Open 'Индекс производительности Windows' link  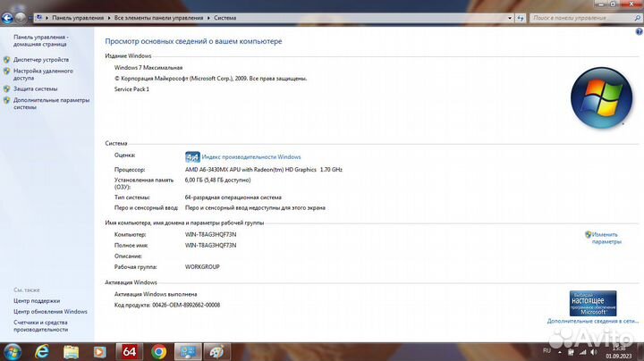[251, 156]
